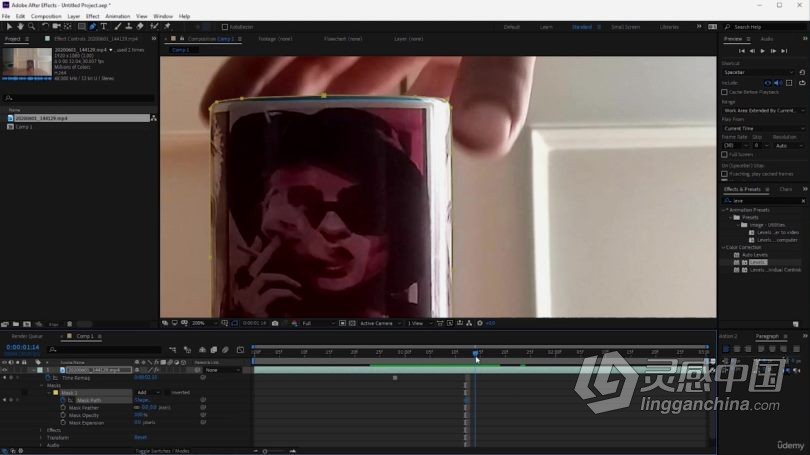Image resolution: width=810 pixels, height=455 pixels.
Task: Enable the RotoBezier checkbox
Action: pos(225,27)
